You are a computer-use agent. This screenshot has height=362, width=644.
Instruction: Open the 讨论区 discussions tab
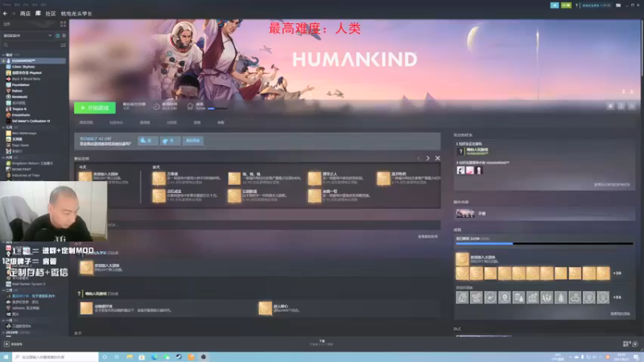pyautogui.click(x=171, y=123)
